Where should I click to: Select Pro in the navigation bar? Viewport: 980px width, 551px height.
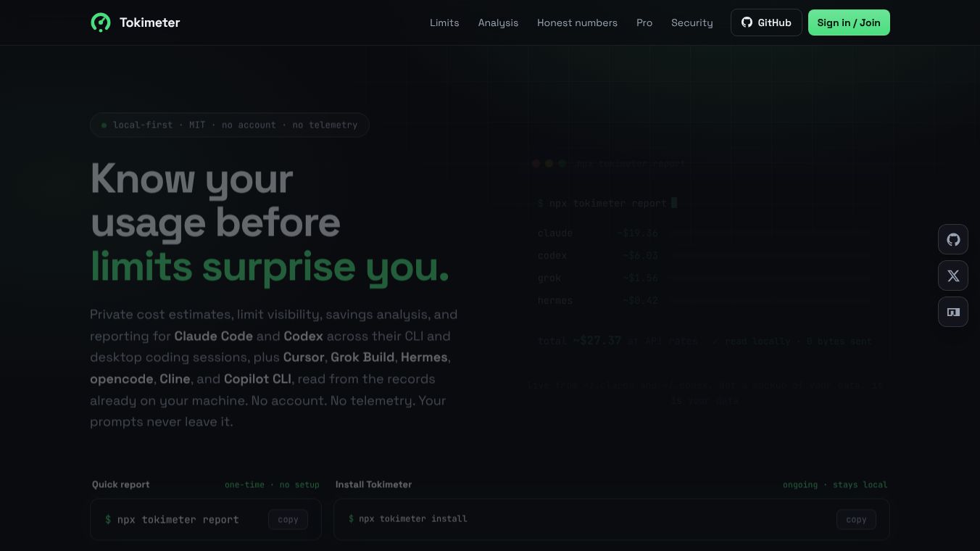click(x=644, y=22)
